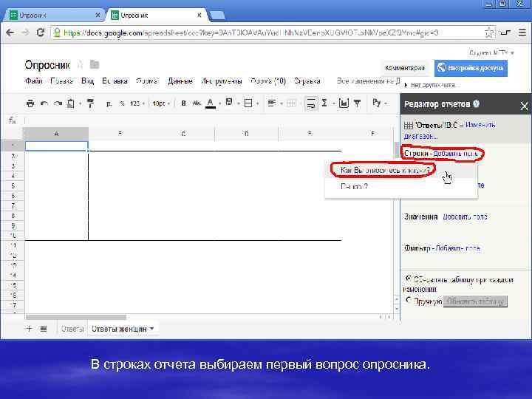Screen dimensions: 532x399
Task: Click Добавить поле link next to Фильтр
Action: tap(457, 248)
